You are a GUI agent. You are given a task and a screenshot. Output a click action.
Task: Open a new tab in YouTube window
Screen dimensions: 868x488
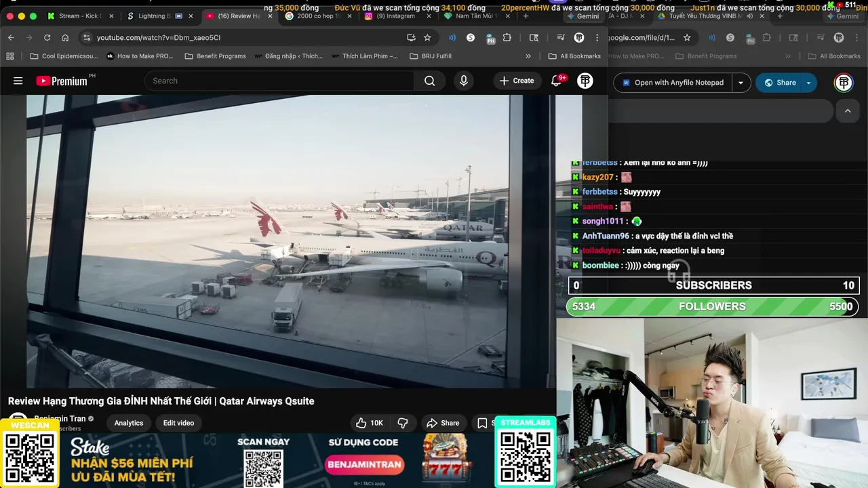(x=526, y=16)
